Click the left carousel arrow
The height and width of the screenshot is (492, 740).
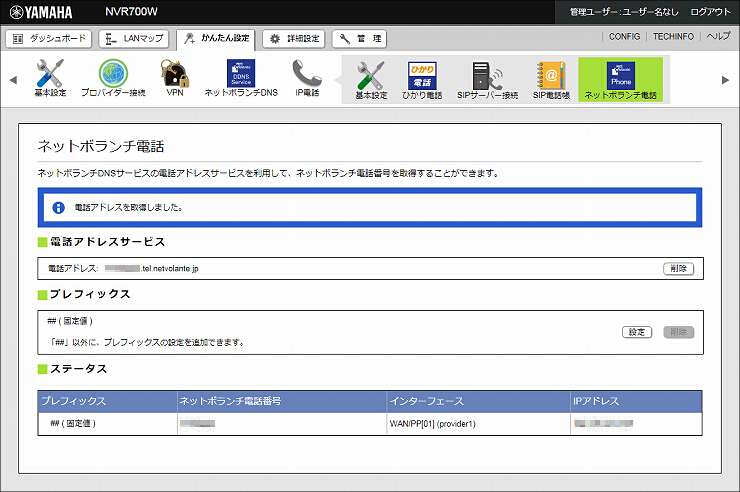13,80
